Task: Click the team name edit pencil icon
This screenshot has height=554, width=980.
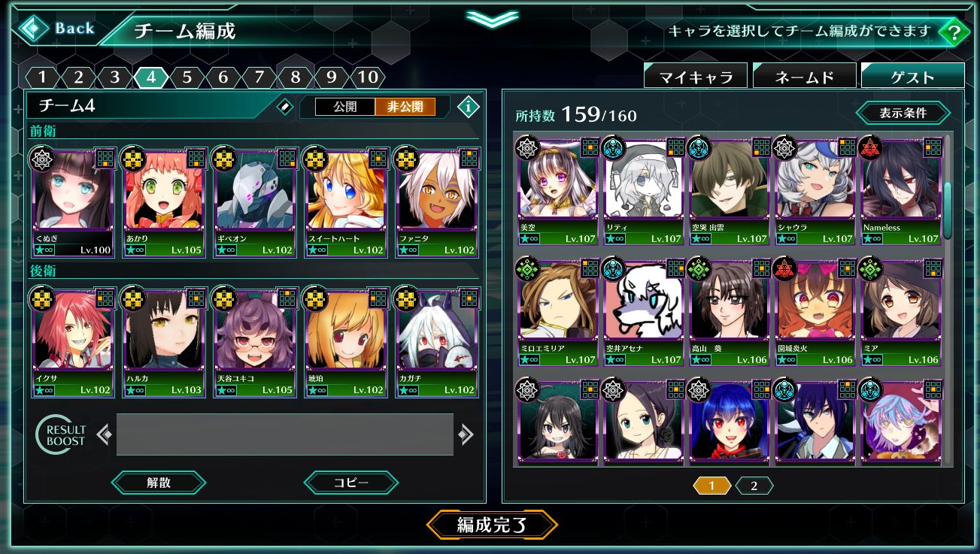Action: click(x=285, y=107)
